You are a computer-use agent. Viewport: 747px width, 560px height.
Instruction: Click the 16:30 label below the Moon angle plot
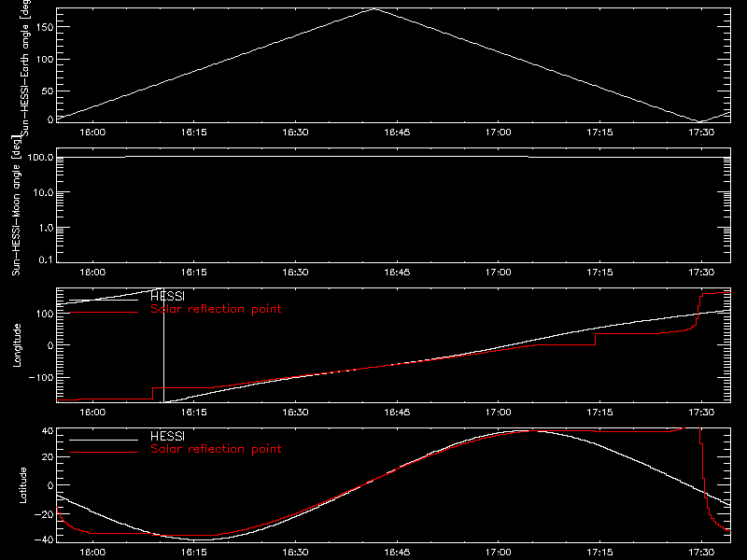point(295,272)
